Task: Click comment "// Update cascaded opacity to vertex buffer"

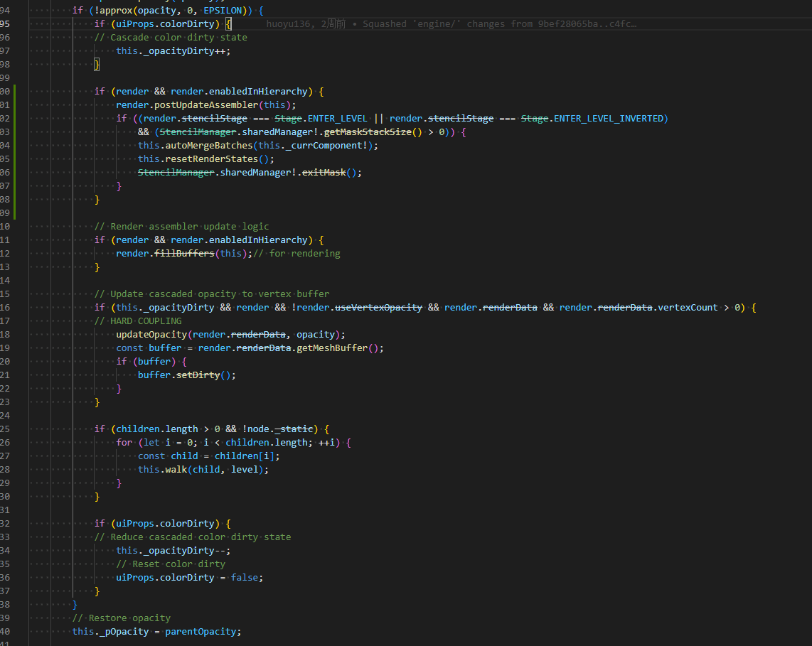Action: (x=212, y=294)
